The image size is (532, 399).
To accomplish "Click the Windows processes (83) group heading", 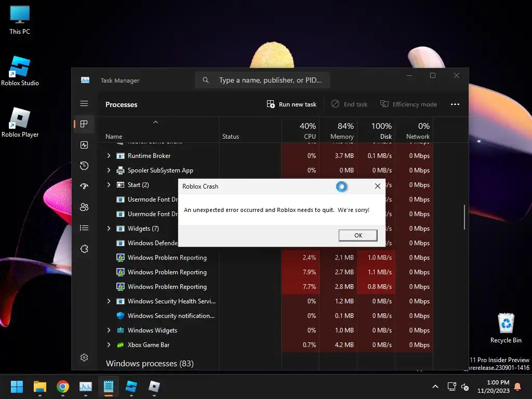I will tap(150, 363).
